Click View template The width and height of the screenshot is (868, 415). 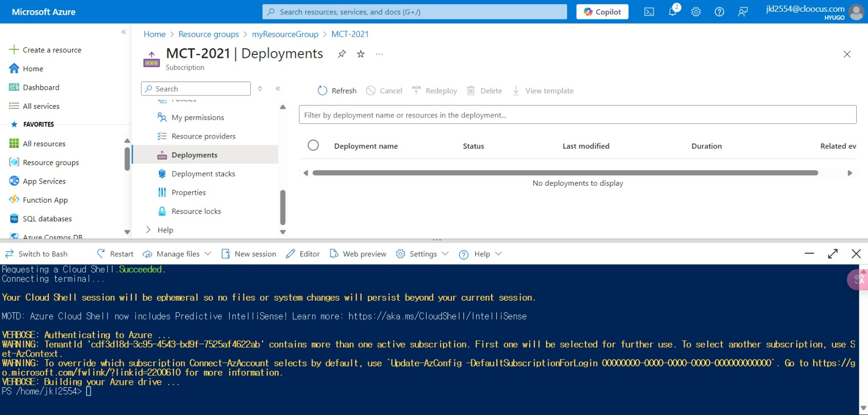[x=543, y=91]
